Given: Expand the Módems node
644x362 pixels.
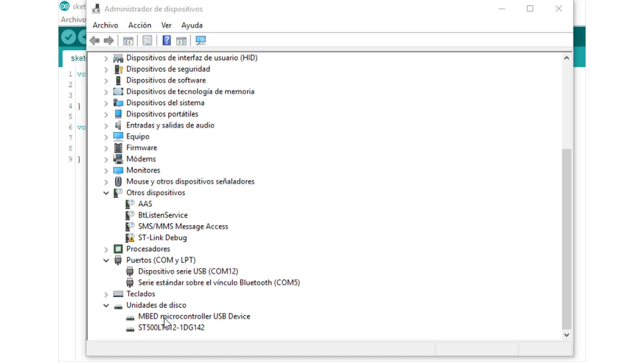Looking at the screenshot, I should tap(106, 160).
